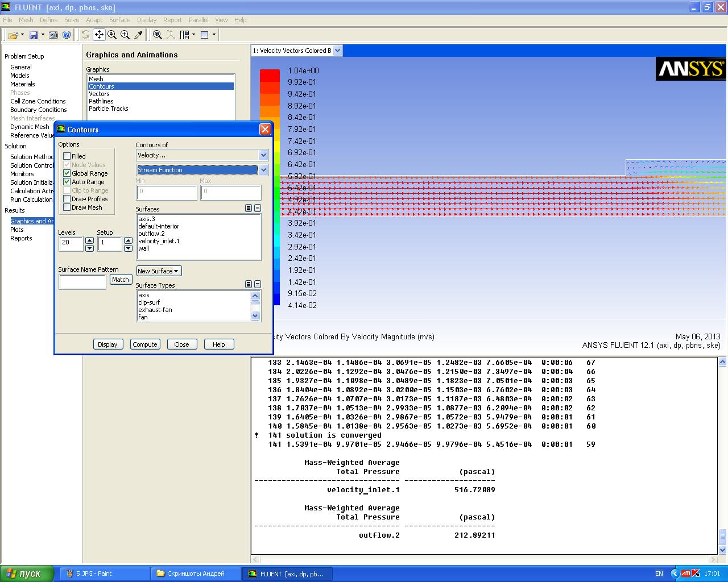Click the Compute button
This screenshot has height=582, width=728.
pyautogui.click(x=145, y=344)
